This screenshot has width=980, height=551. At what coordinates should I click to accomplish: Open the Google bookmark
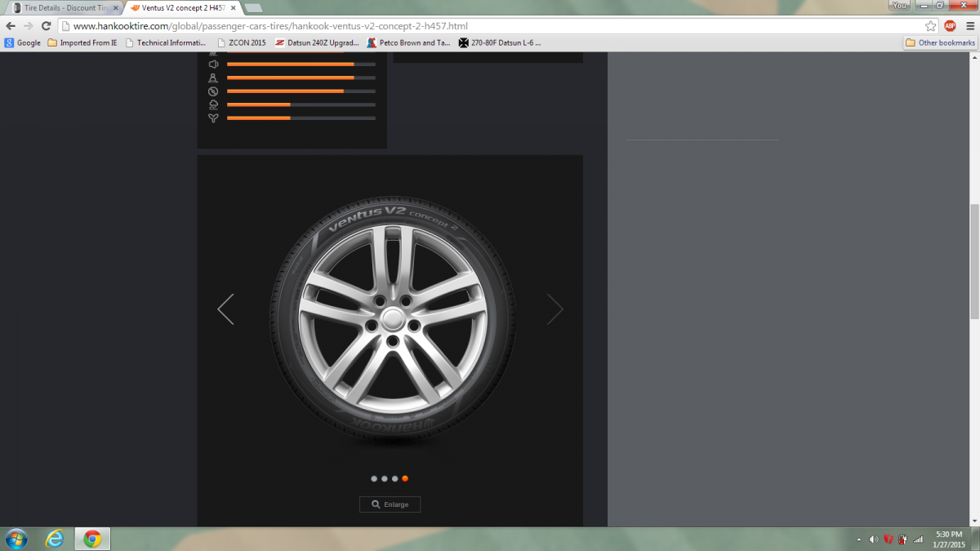22,42
